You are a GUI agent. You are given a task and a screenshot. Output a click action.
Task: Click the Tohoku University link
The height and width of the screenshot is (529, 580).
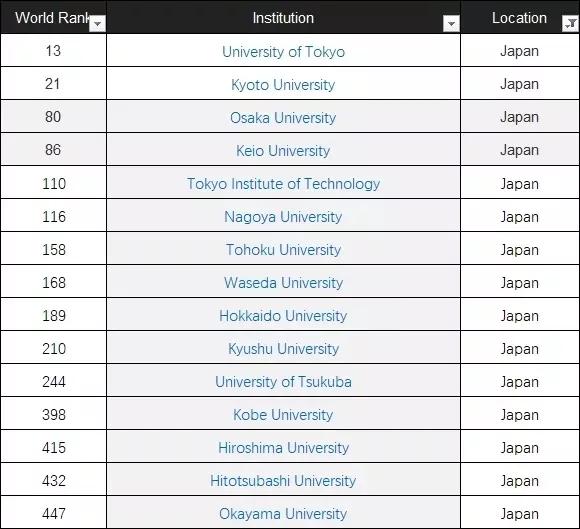point(283,250)
